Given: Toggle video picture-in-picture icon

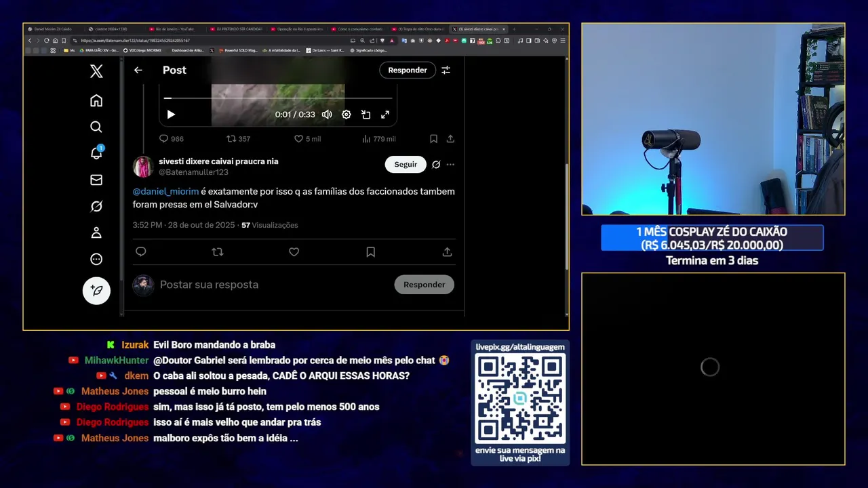Looking at the screenshot, I should [366, 115].
